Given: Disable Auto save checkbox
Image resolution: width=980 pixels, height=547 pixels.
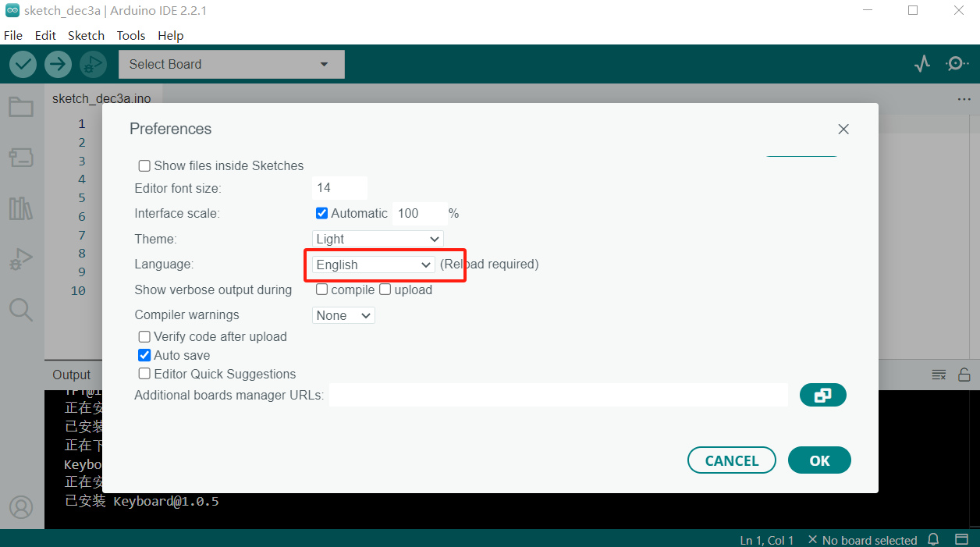Looking at the screenshot, I should tap(144, 355).
